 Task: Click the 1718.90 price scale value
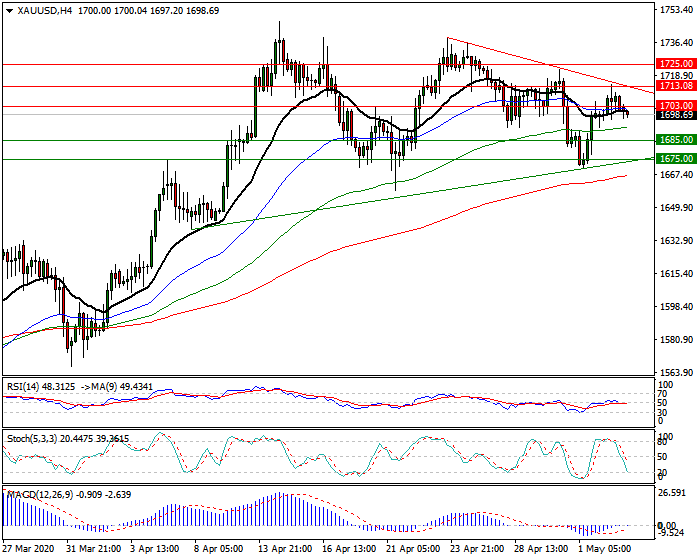tap(677, 75)
